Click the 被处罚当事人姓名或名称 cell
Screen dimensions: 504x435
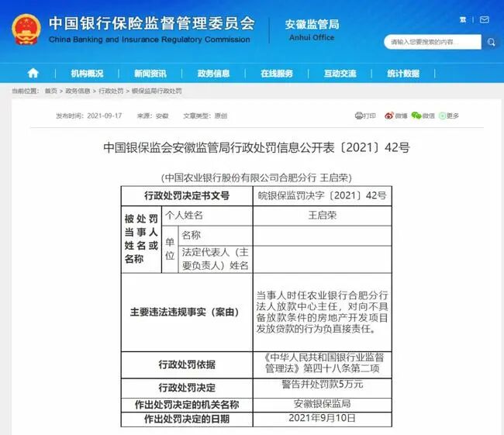[x=141, y=240]
